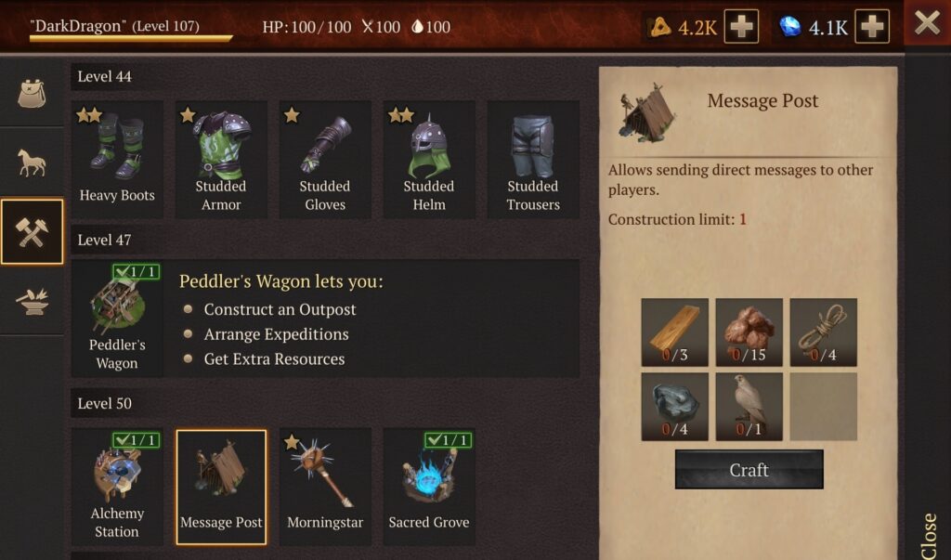The image size is (951, 560).
Task: Select Heavy Boots blueprint
Action: pos(117,160)
